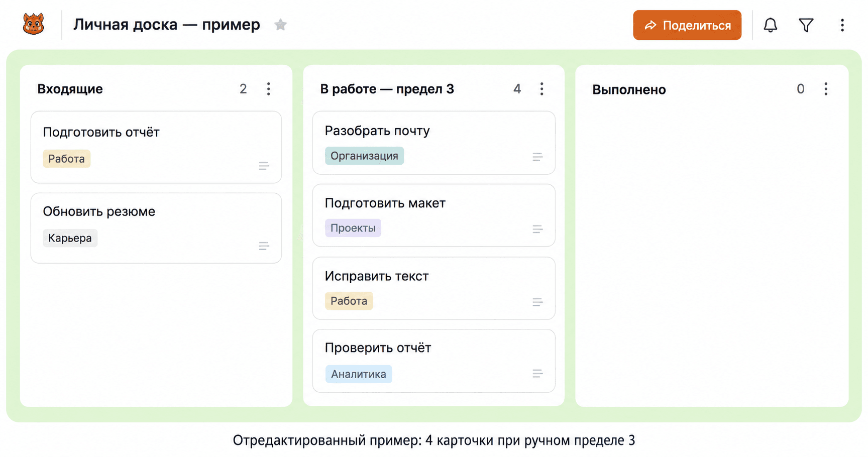Screen dimensions: 868x457
Task: Click the Проекты label tag
Action: pos(353,228)
